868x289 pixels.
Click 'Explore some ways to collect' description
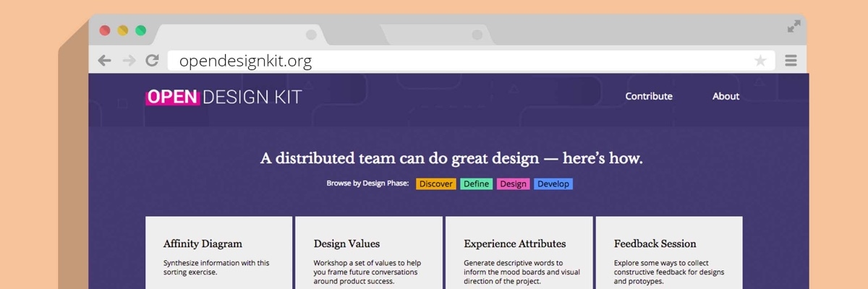coord(669,272)
